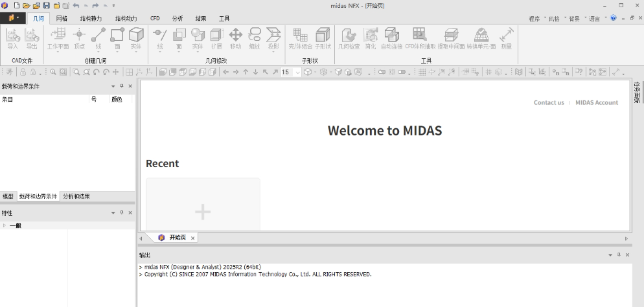Viewport: 644px width, 307px height.
Task: Expand the 一般 property group
Action: (x=5, y=225)
